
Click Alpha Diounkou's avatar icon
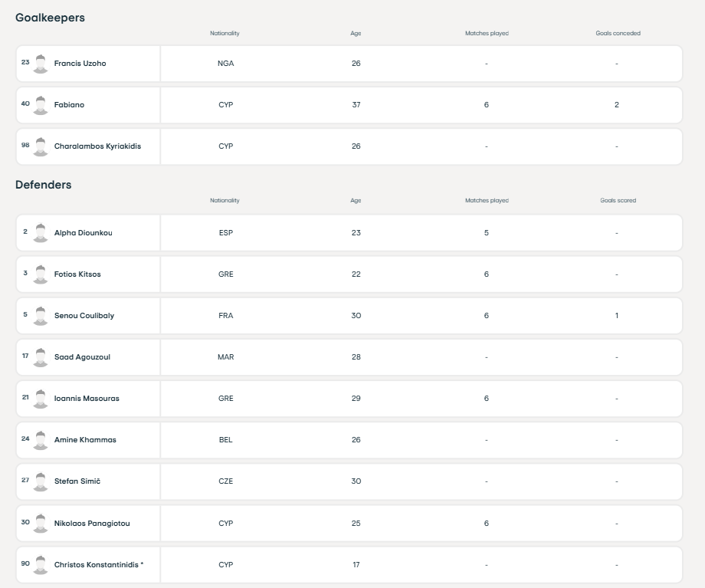pyautogui.click(x=41, y=233)
